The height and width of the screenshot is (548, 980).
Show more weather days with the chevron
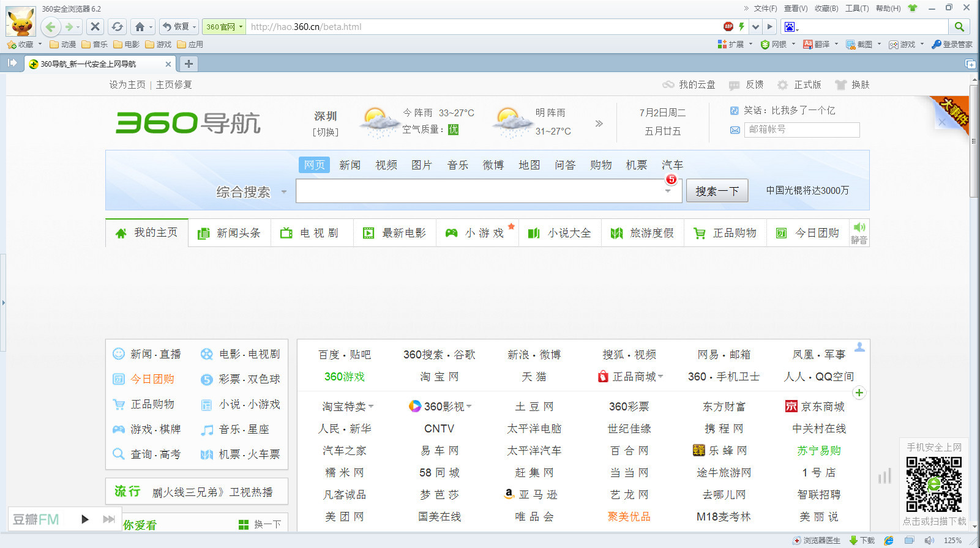[599, 123]
